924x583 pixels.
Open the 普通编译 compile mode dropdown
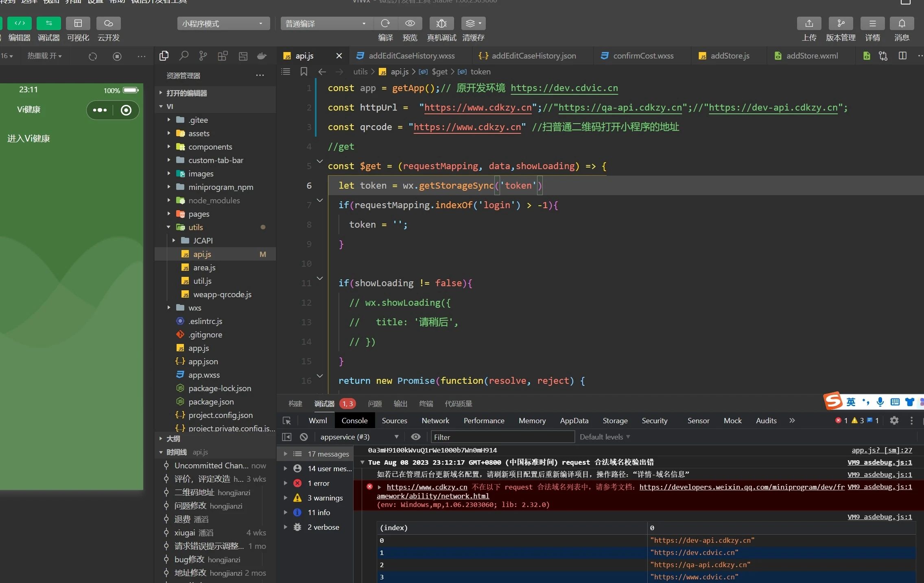pyautogui.click(x=325, y=24)
